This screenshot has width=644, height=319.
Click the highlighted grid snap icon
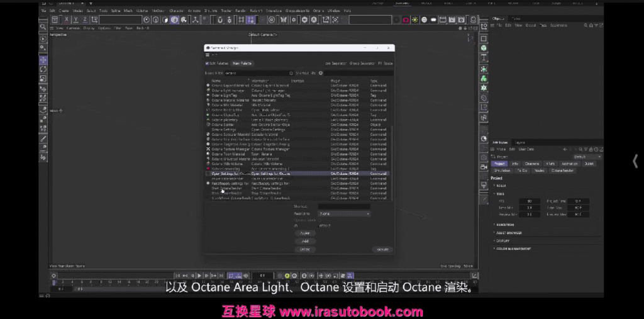tap(250, 20)
